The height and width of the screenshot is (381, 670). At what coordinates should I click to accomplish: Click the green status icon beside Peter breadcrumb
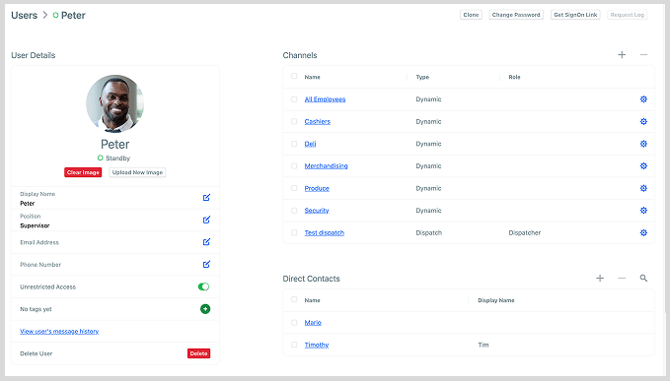[56, 15]
